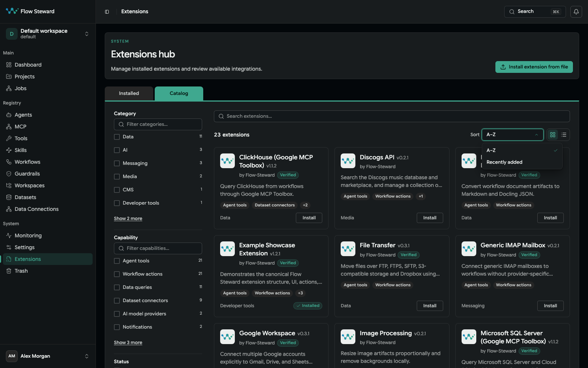The width and height of the screenshot is (588, 368).
Task: Check the Messaging category filter
Action: tap(117, 163)
